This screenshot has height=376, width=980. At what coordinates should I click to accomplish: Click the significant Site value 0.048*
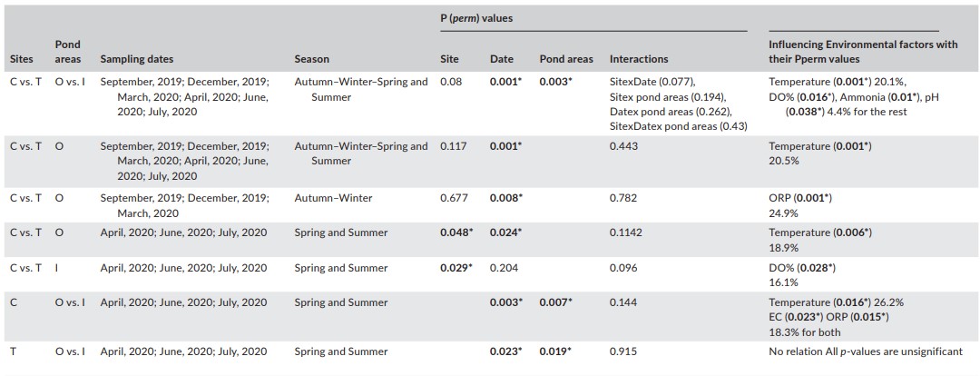[x=456, y=233]
